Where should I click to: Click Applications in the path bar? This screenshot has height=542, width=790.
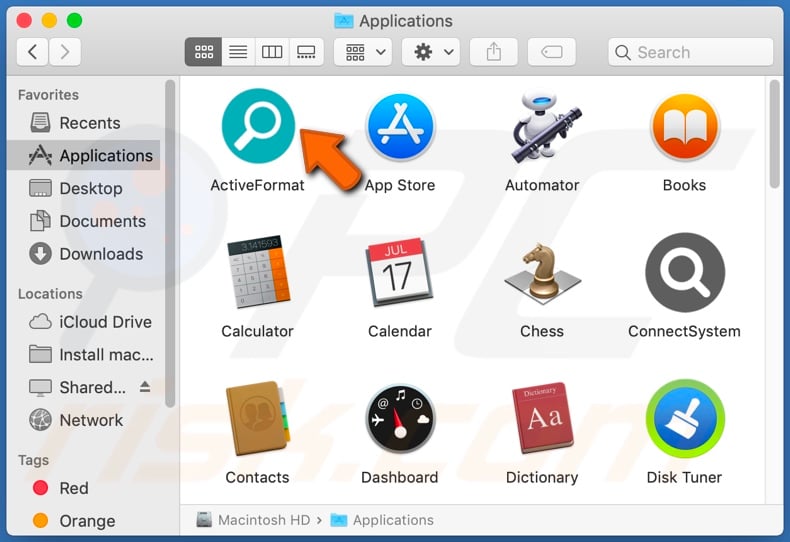tap(382, 520)
